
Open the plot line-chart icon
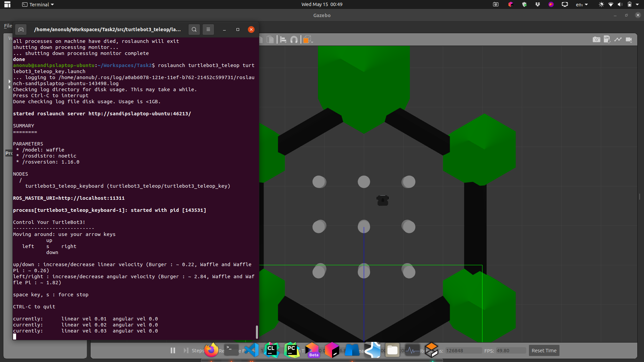[x=618, y=40]
